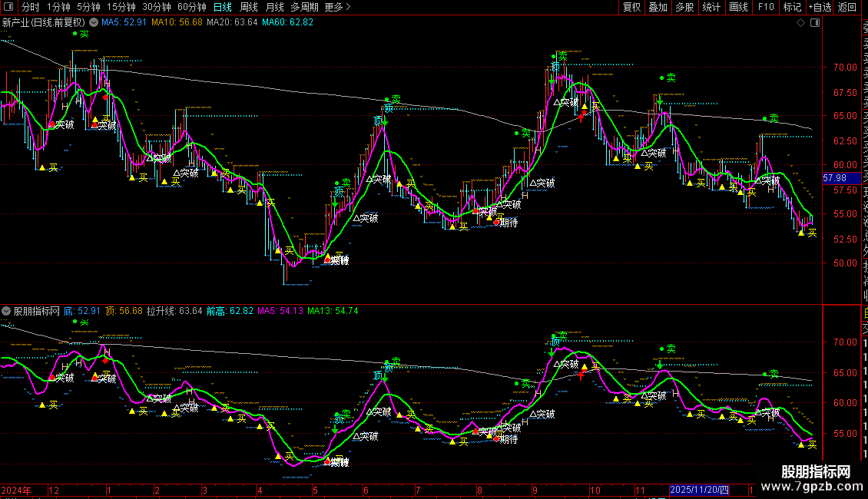Open the 多股 multi-stock view

[x=684, y=7]
